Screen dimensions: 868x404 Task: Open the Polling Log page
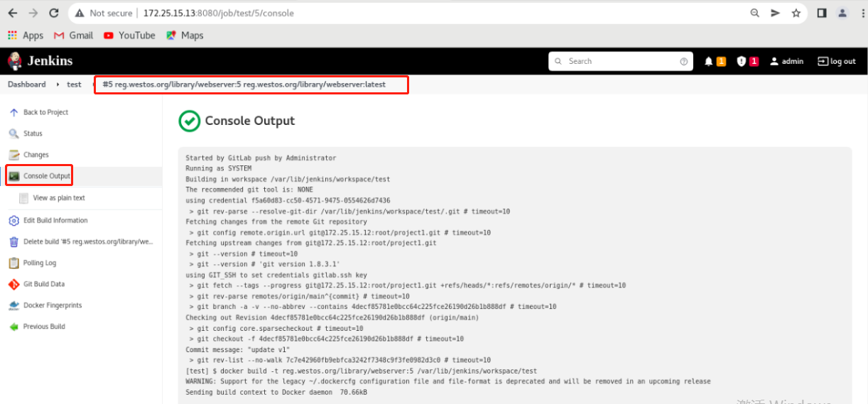40,263
